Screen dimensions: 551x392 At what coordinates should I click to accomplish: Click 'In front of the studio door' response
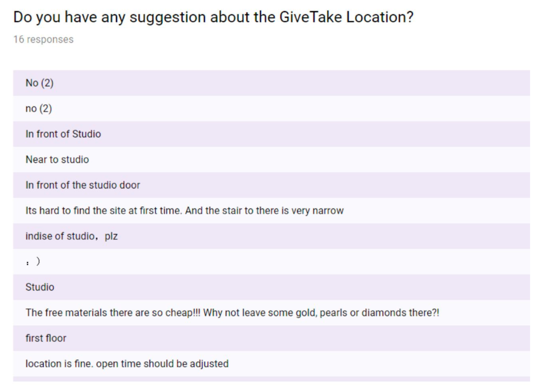coord(272,185)
